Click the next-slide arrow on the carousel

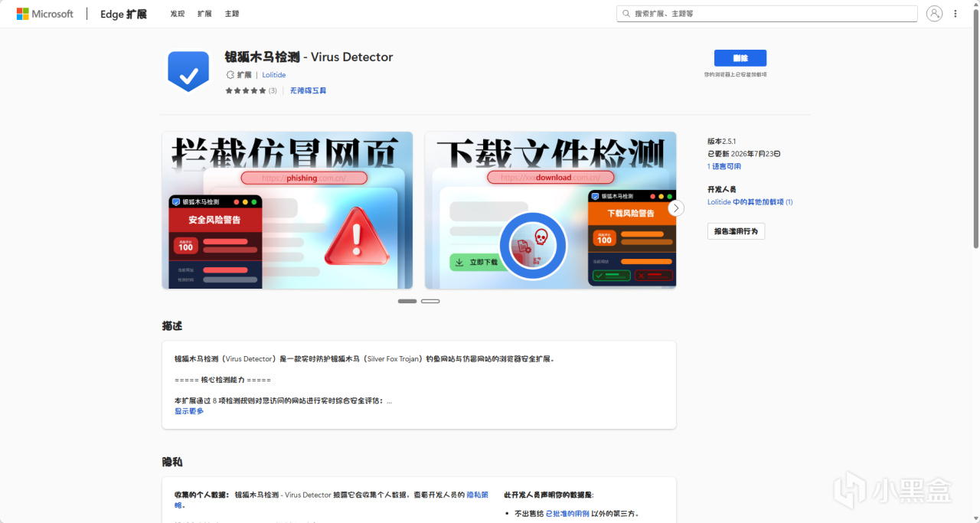pyautogui.click(x=675, y=208)
